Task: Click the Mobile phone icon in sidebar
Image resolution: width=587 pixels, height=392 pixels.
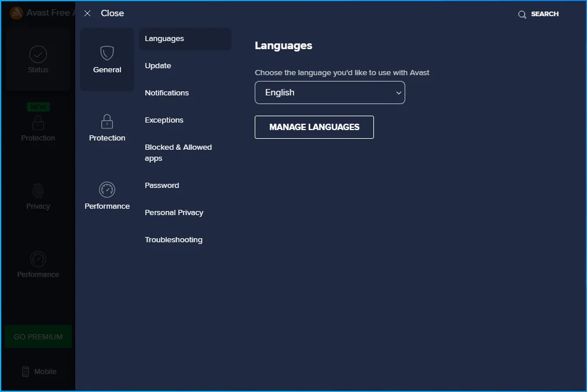Action: [25, 371]
